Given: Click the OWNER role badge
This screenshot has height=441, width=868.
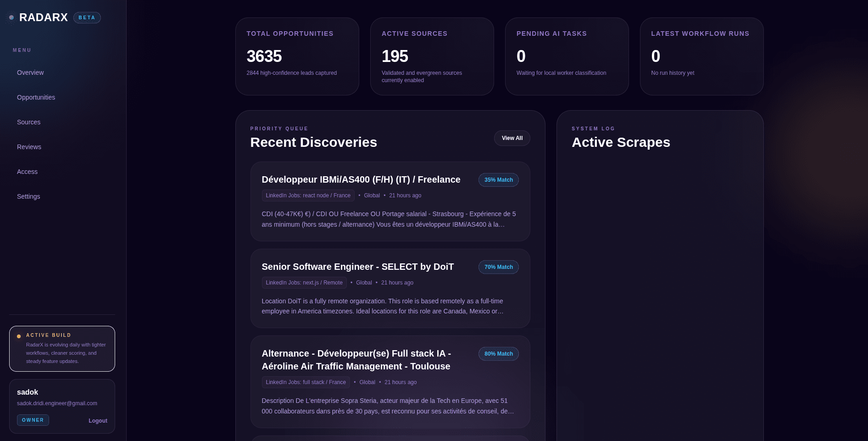Looking at the screenshot, I should 33,420.
